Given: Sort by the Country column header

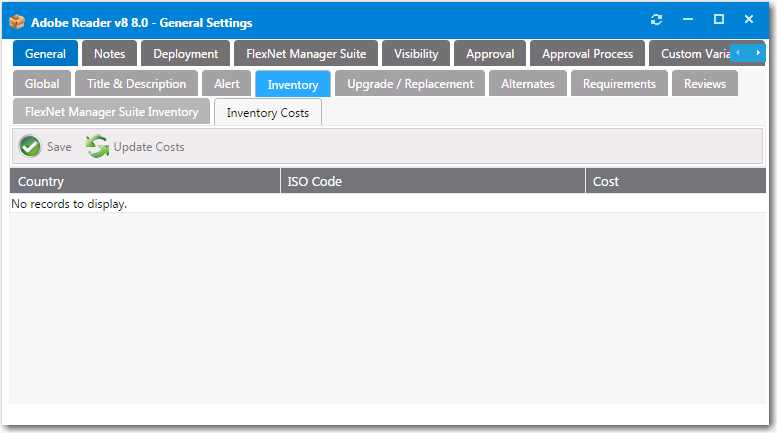Looking at the screenshot, I should [144, 181].
